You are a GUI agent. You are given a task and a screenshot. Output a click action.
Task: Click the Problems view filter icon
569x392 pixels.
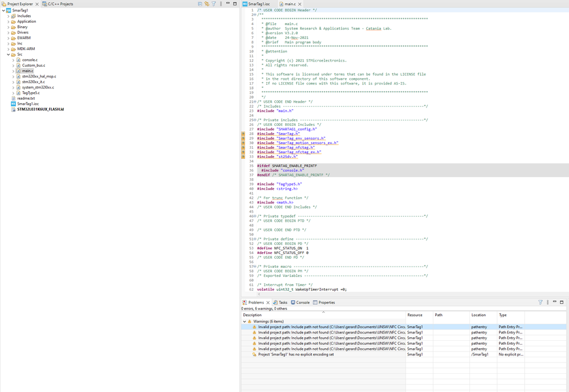coord(541,303)
